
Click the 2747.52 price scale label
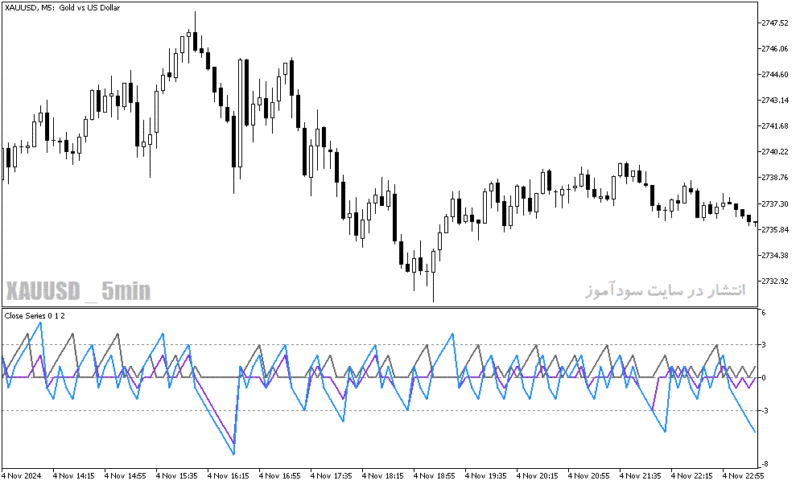click(x=775, y=23)
